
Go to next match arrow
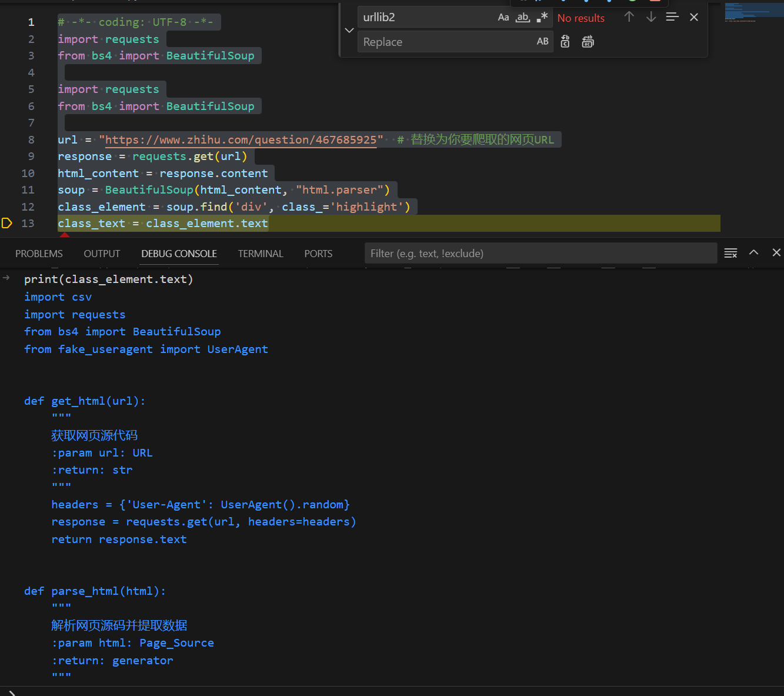point(650,17)
